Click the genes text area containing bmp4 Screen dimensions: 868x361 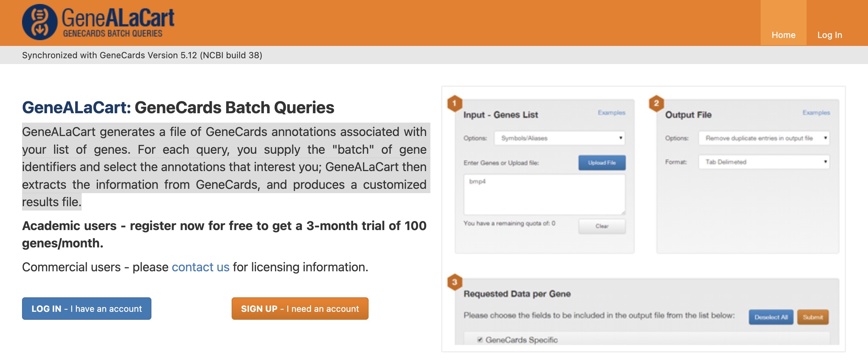click(544, 195)
